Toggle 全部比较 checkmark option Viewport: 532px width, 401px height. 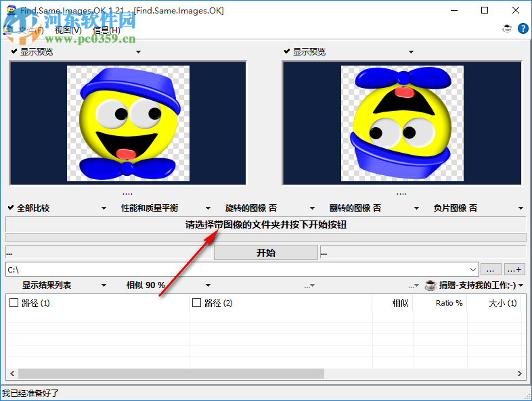tap(11, 208)
